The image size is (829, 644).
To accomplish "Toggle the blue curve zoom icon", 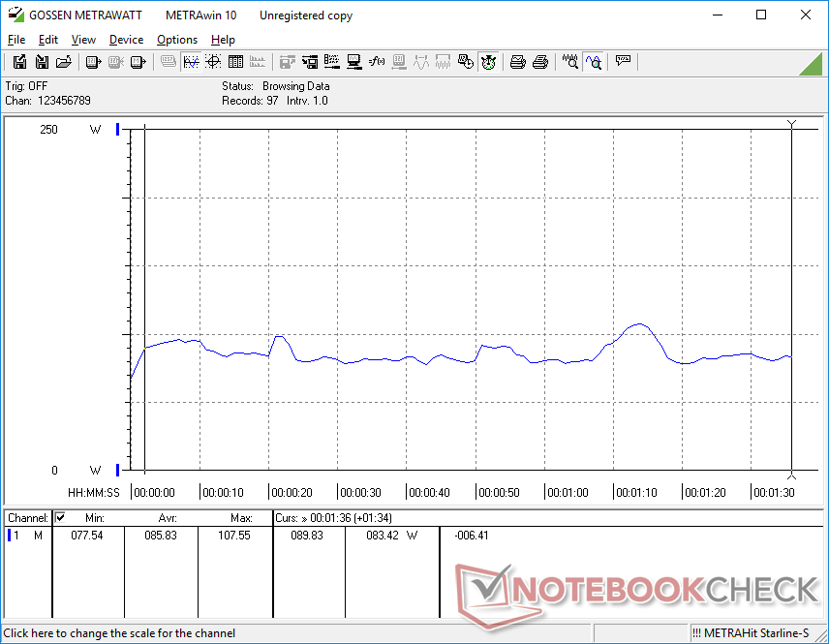I will pos(594,62).
